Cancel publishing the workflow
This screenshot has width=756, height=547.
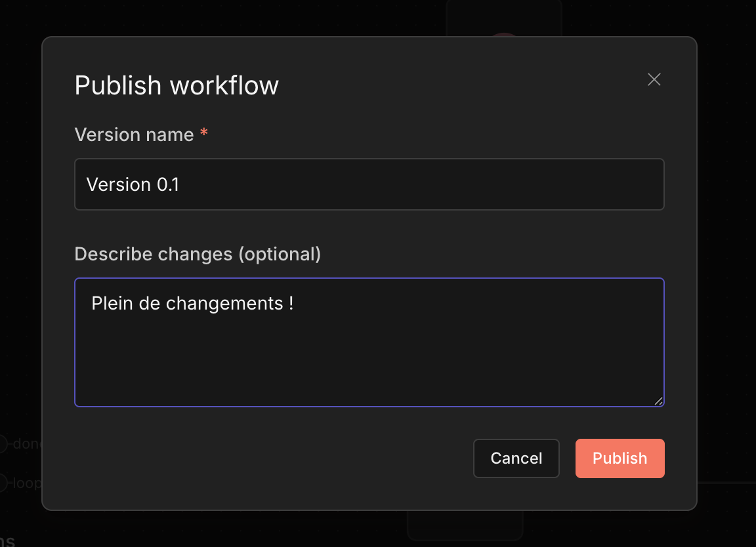pyautogui.click(x=516, y=458)
